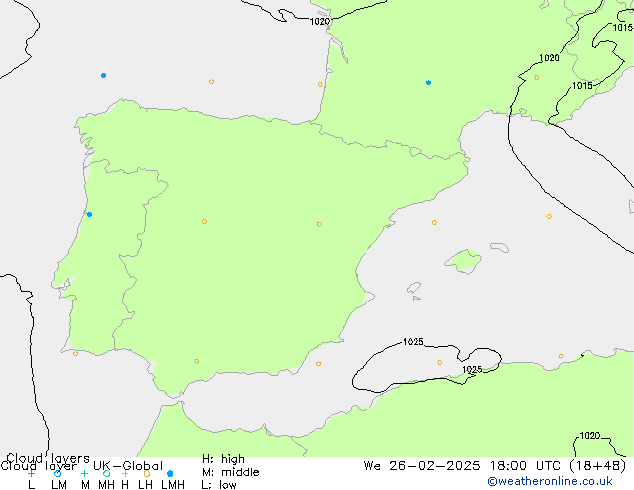Click the blue cloud marker over southern France
This screenshot has width=634, height=490.
tap(428, 82)
